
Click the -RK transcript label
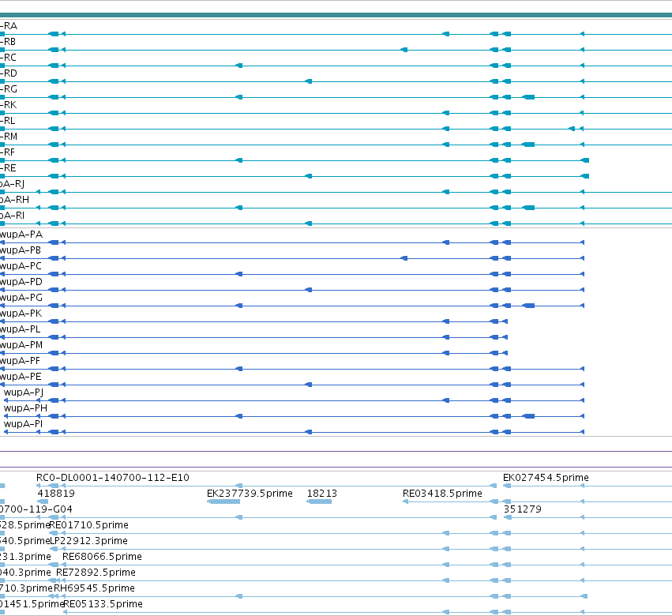(x=9, y=106)
